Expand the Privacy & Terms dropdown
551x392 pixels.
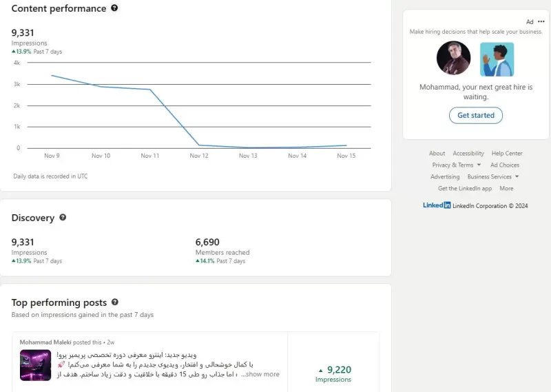click(457, 165)
